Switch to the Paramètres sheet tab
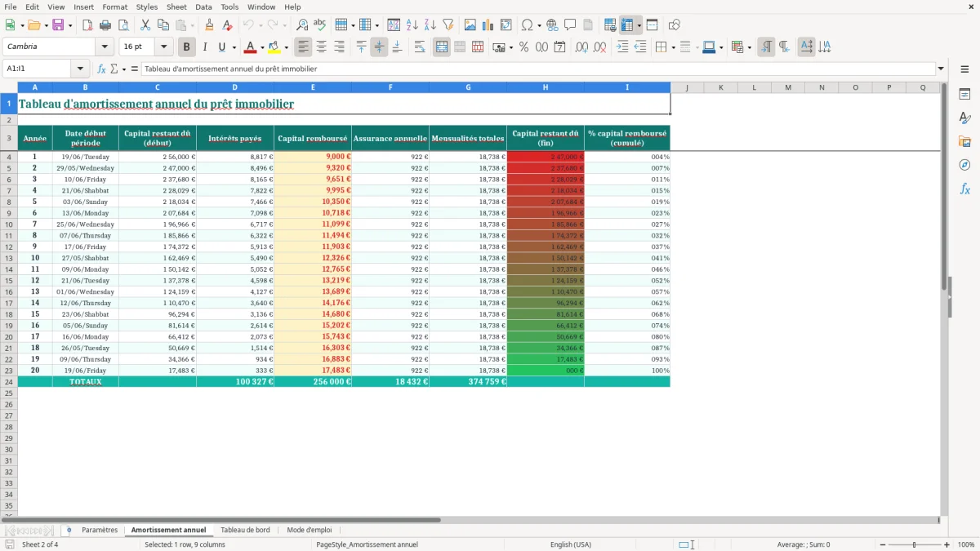980x551 pixels. coord(100,530)
